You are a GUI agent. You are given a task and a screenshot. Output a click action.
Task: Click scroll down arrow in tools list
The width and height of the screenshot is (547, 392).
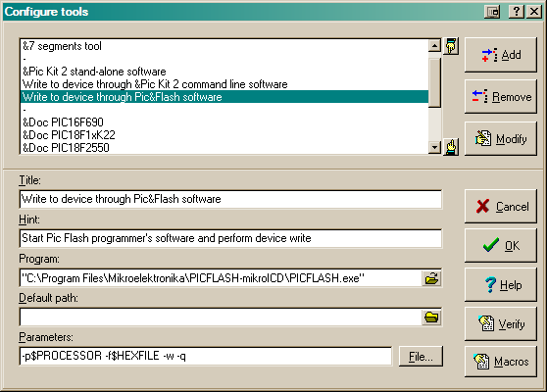[x=434, y=148]
